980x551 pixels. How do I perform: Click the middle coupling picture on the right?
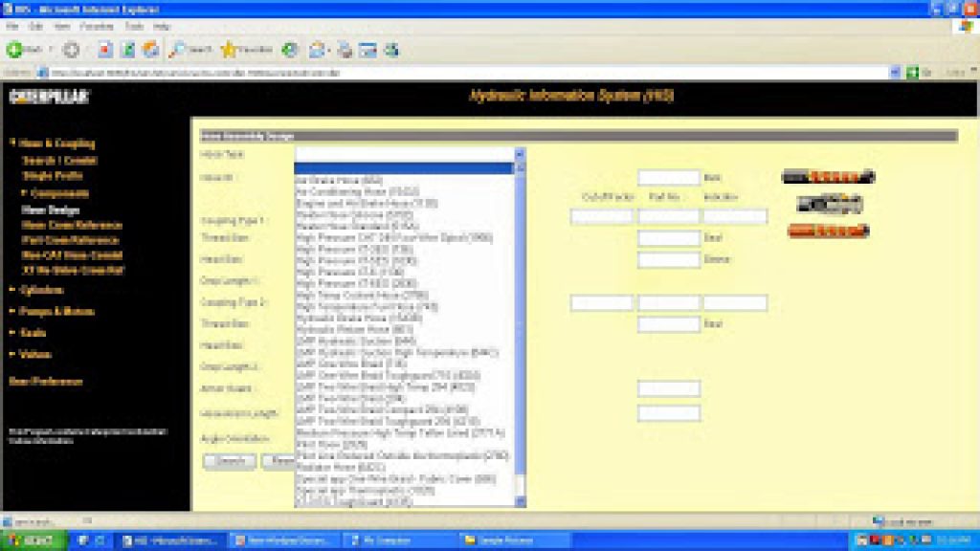(x=830, y=204)
